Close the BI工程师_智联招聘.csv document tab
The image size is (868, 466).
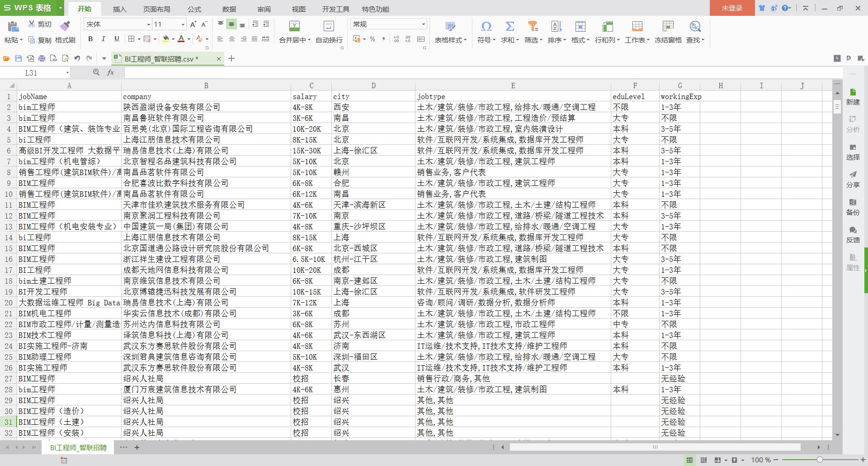(x=219, y=59)
